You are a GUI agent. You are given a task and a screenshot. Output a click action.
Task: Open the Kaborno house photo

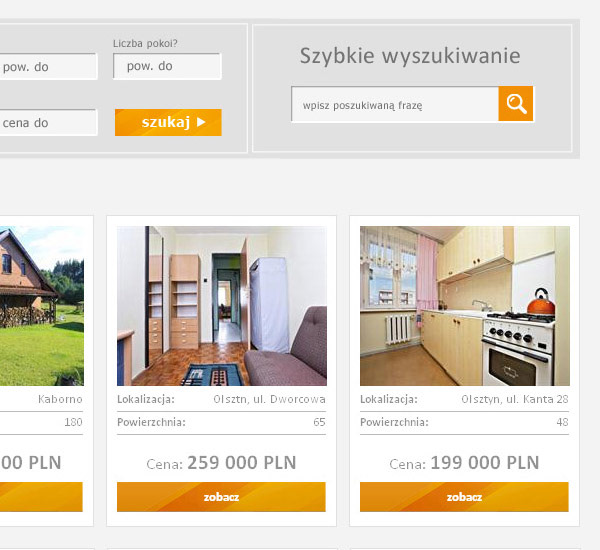pos(42,306)
